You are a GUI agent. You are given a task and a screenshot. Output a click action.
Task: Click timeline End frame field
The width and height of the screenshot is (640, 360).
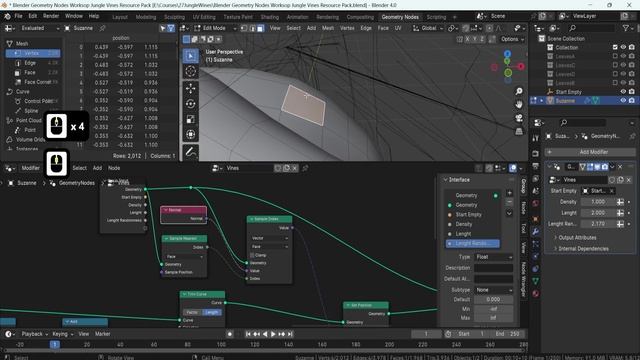click(507, 334)
